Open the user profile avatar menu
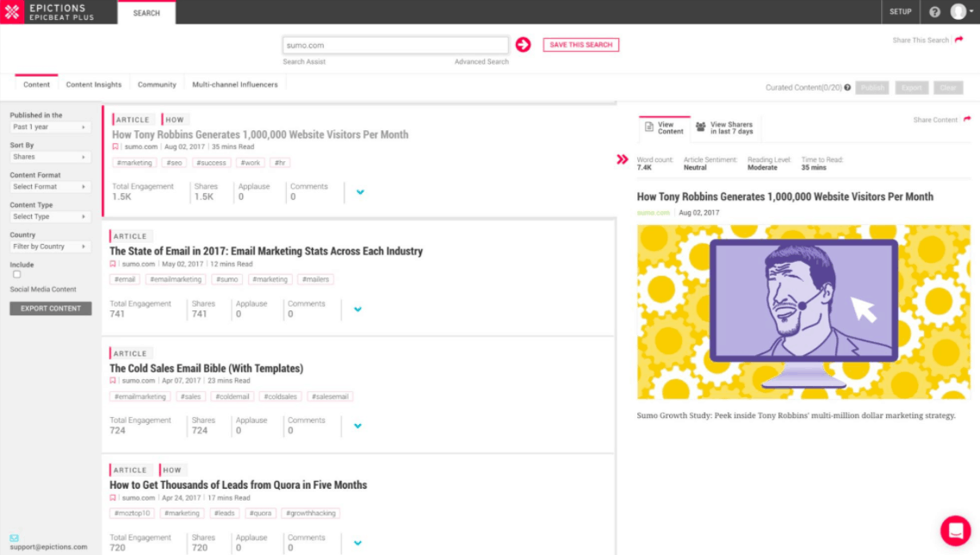This screenshot has width=980, height=555. [961, 11]
